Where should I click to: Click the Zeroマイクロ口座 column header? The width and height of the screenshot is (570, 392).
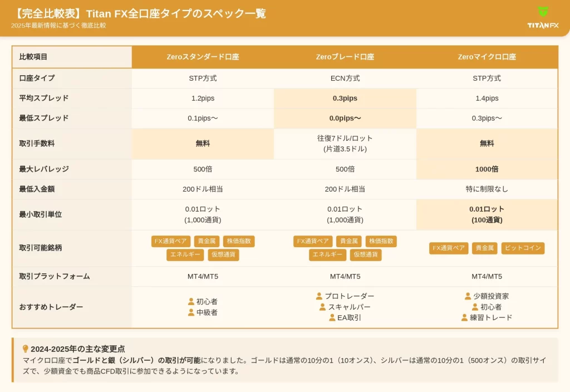487,57
